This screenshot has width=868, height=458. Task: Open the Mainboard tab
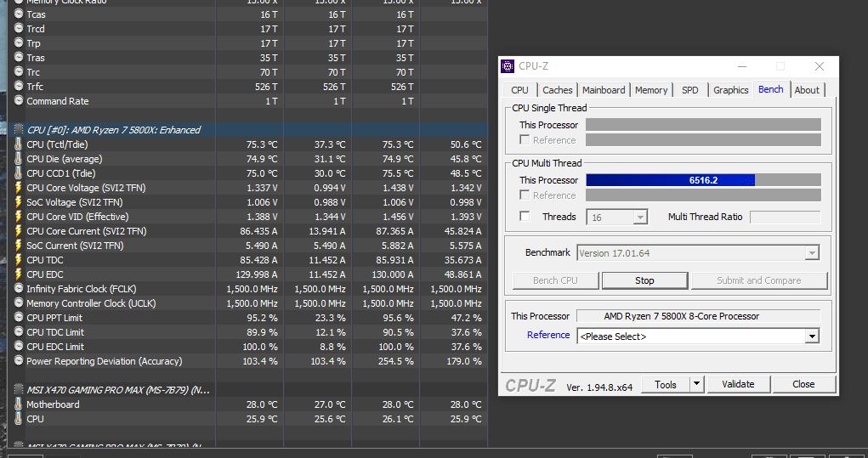(604, 90)
